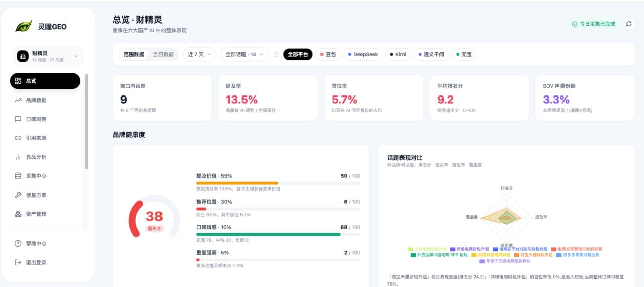Open the 总览 page

pos(45,81)
